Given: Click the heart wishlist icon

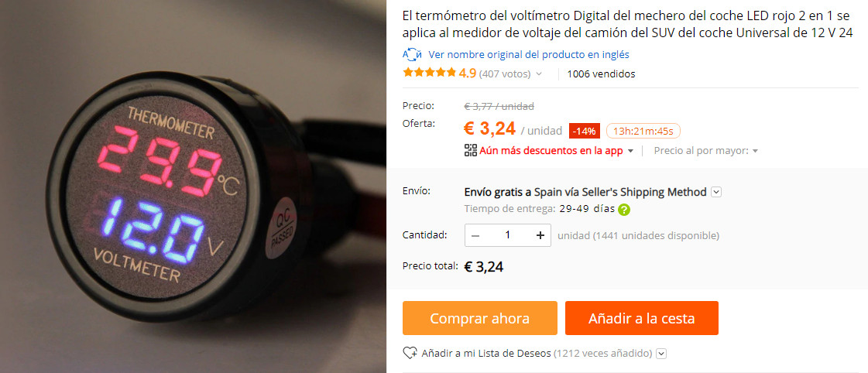Looking at the screenshot, I should tap(410, 353).
